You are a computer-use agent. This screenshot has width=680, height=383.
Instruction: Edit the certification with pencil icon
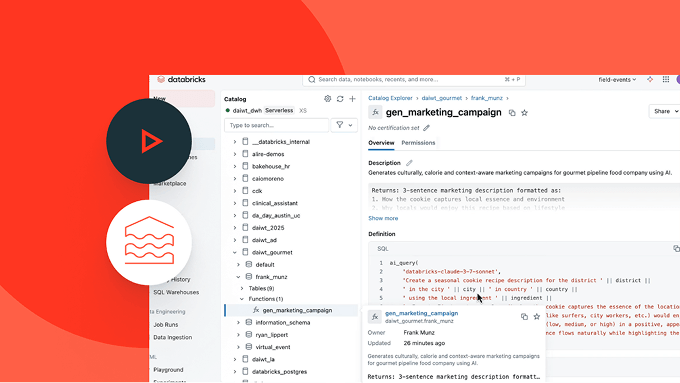point(426,128)
